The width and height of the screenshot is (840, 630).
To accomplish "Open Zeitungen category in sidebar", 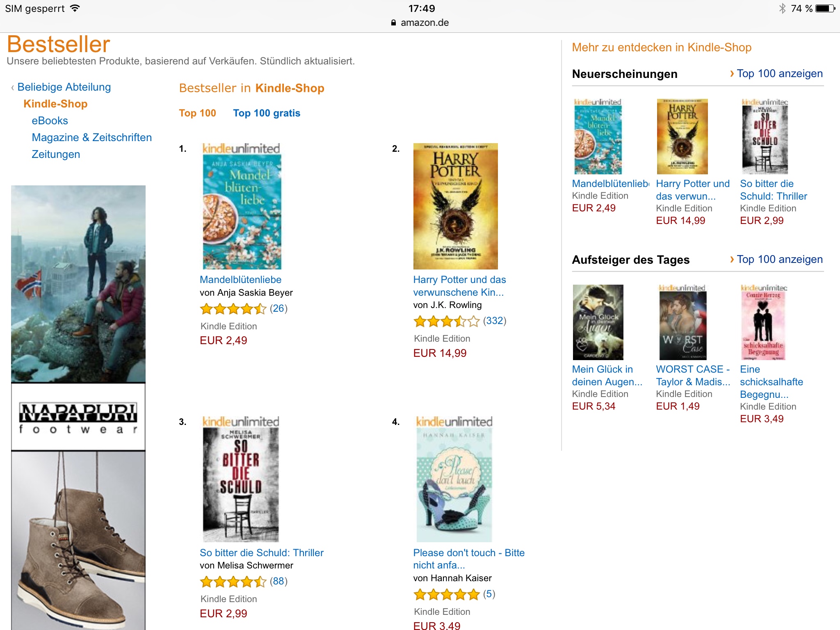I will coord(56,154).
